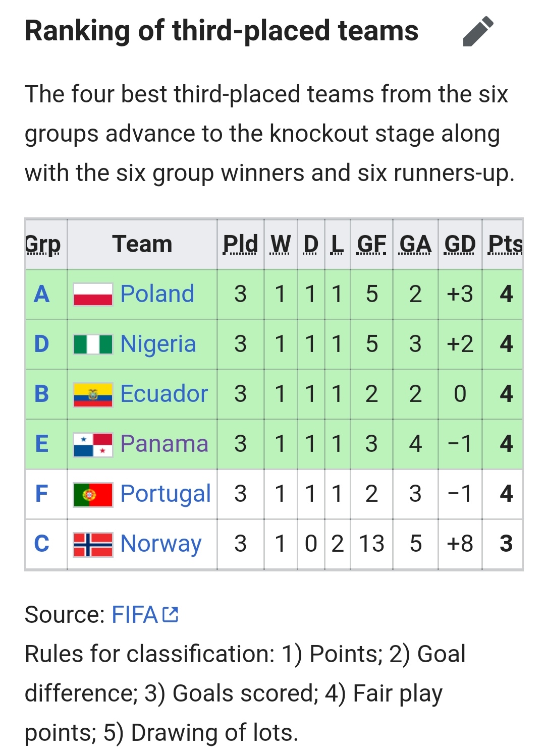Open the Portugal flag image
Screen dimensions: 545x756
93,494
